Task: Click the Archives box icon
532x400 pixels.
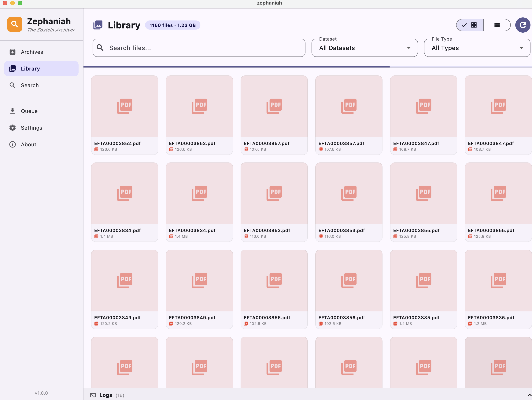Action: (x=13, y=52)
